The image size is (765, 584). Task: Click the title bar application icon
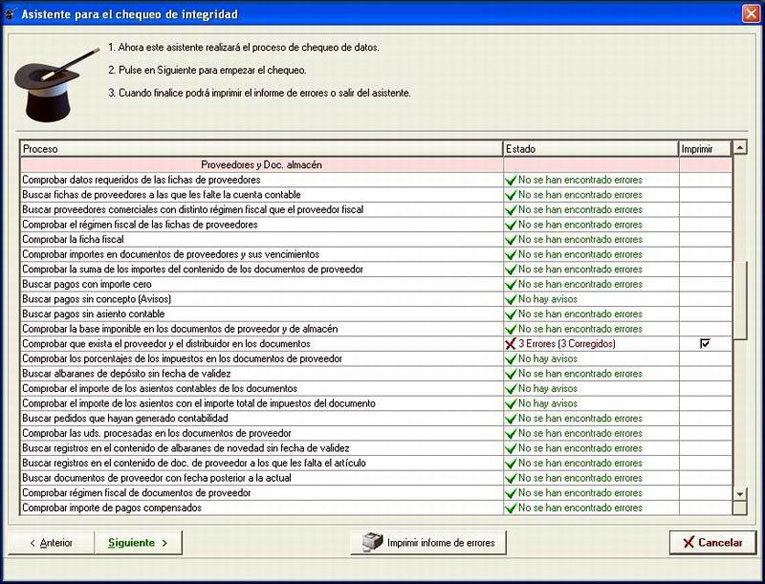coord(10,14)
